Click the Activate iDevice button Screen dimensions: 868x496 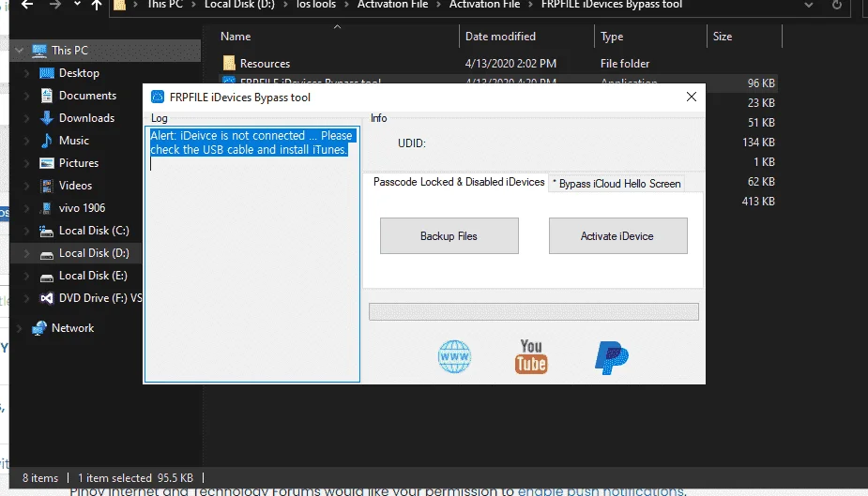point(617,236)
